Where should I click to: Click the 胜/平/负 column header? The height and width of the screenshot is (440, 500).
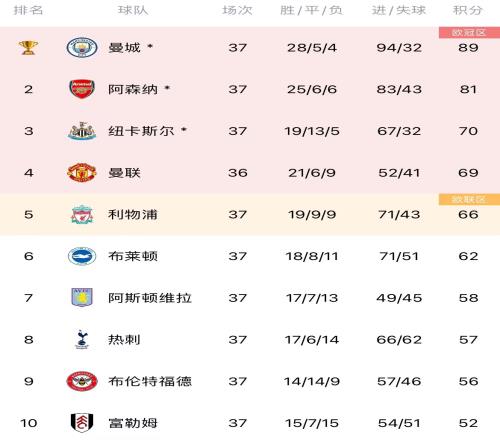(x=311, y=10)
